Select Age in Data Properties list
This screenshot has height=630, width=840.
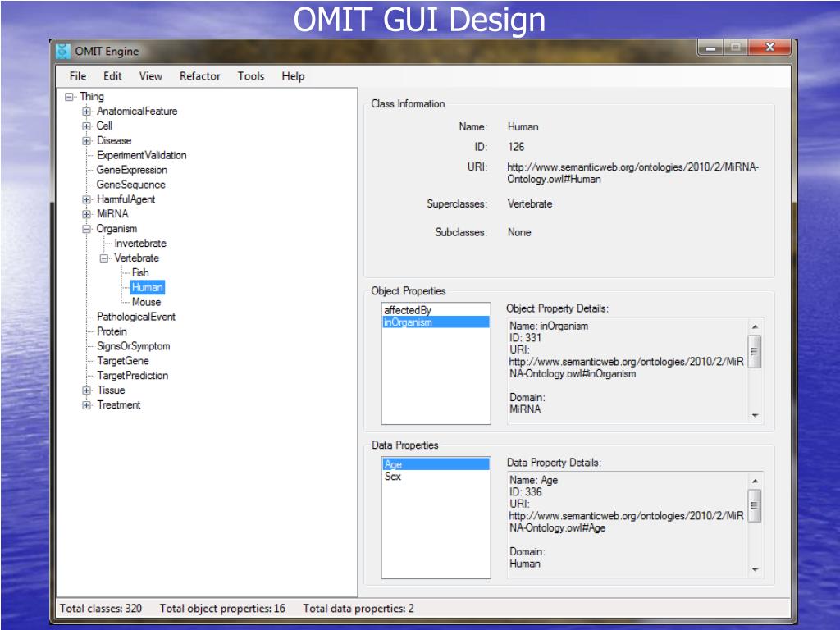(436, 464)
